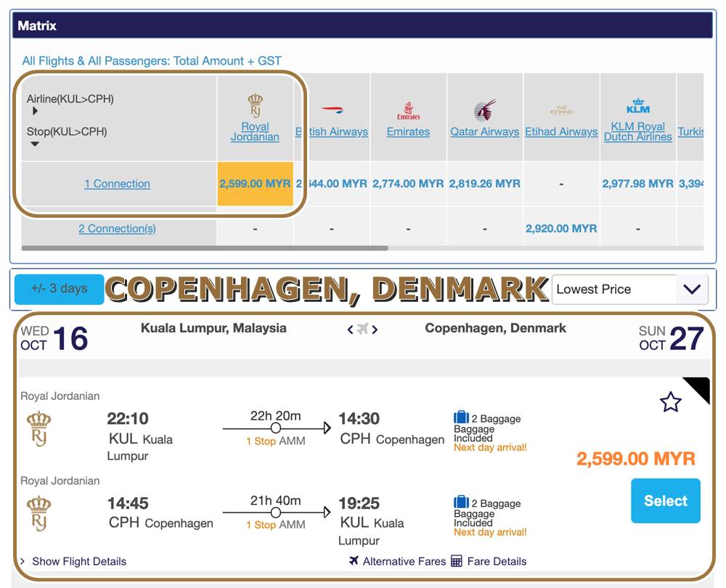The image size is (726, 588).
Task: Select the 2,819.26 MYR Qatar Airways fare
Action: tap(485, 184)
